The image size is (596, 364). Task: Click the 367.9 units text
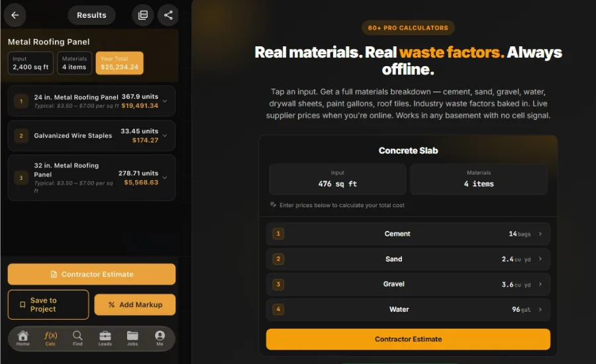coord(140,97)
